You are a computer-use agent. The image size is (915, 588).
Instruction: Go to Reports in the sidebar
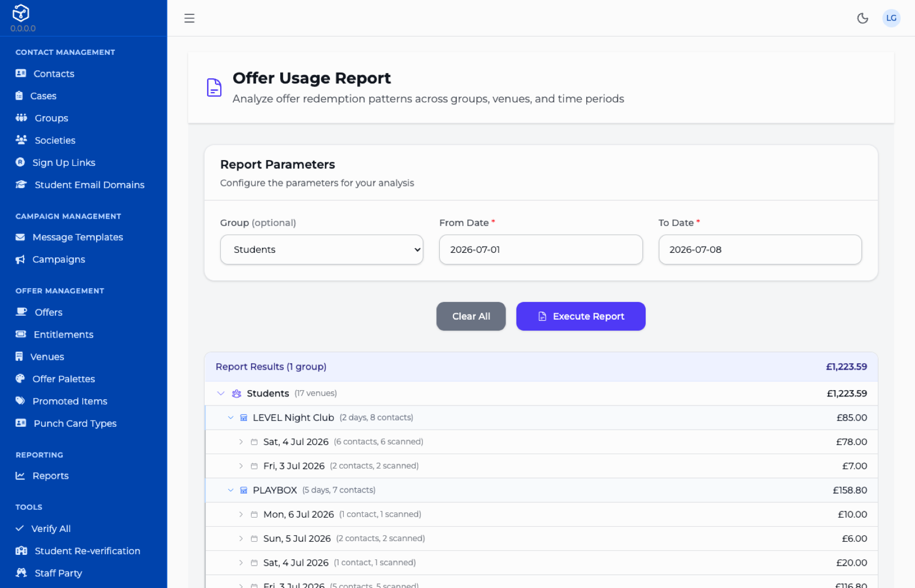point(50,476)
